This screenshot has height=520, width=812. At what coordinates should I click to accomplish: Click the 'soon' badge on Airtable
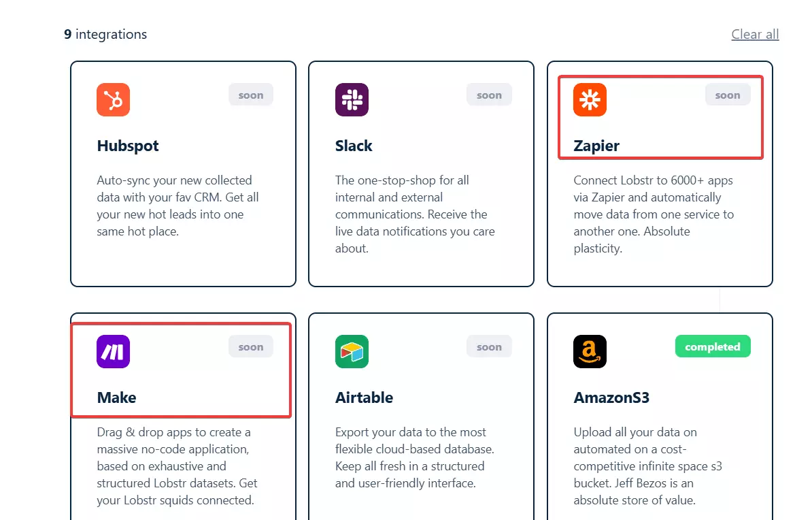pyautogui.click(x=489, y=346)
